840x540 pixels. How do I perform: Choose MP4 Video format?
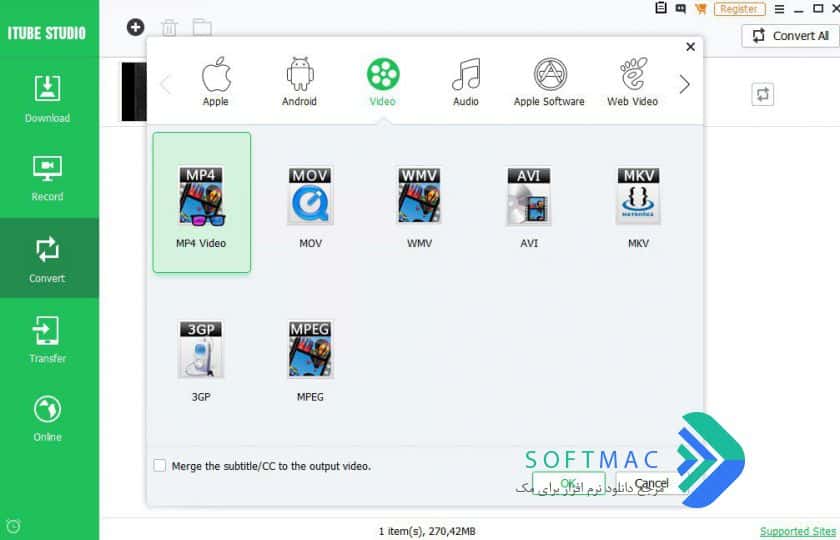pyautogui.click(x=201, y=202)
